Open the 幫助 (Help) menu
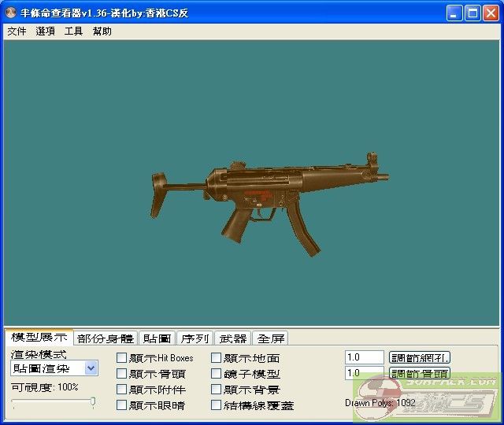The image size is (504, 425). pos(102,31)
